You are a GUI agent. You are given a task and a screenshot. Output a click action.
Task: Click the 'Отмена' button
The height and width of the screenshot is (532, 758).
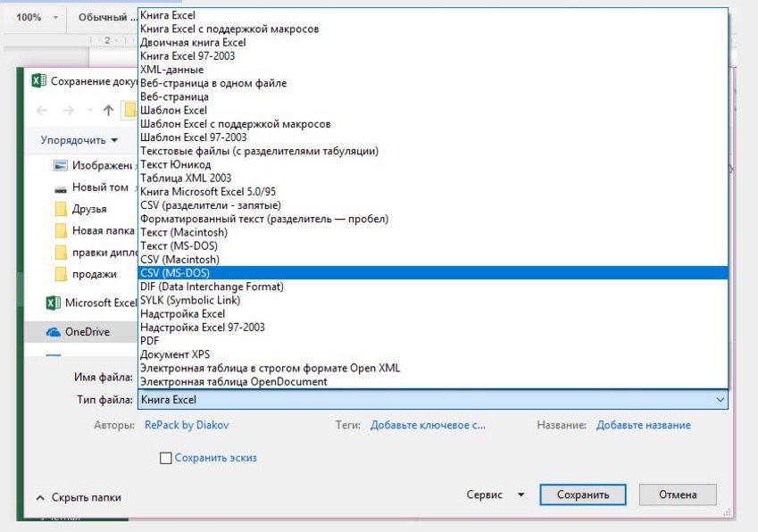678,495
